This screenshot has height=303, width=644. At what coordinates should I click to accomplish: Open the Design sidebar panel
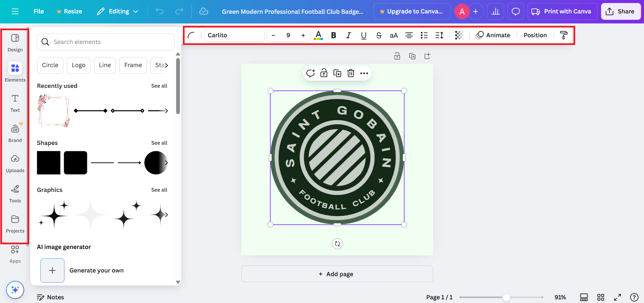(15, 43)
